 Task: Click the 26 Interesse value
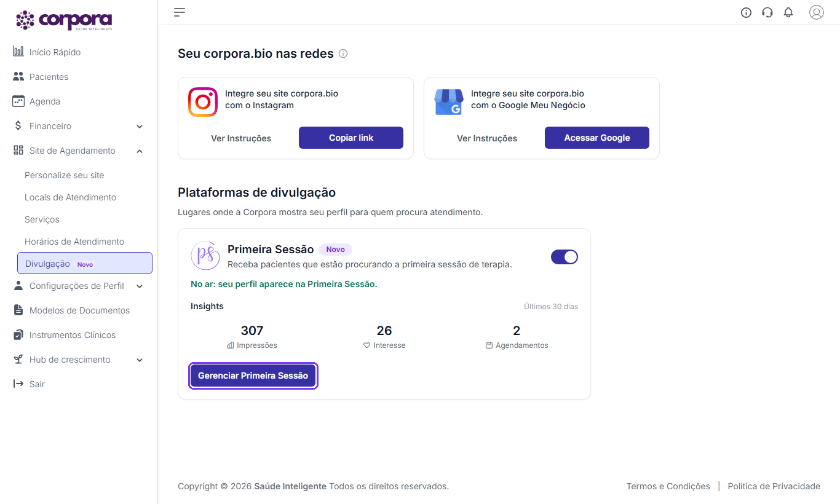(384, 331)
